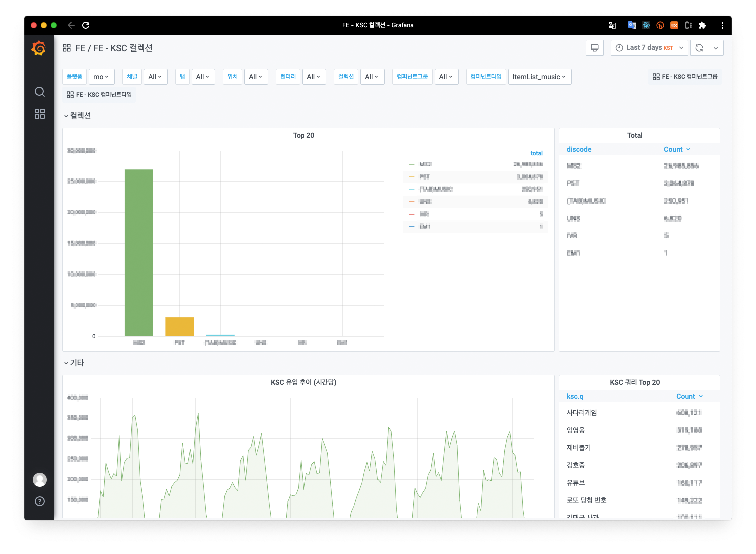Open the refresh interval dropdown arrow
The width and height of the screenshot is (756, 554).
click(x=716, y=48)
